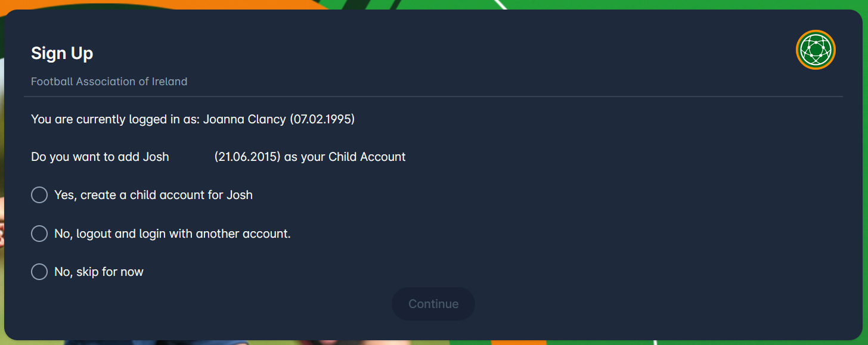The height and width of the screenshot is (345, 868).
Task: Click the "Do you want to add Josh" text
Action: click(x=100, y=157)
